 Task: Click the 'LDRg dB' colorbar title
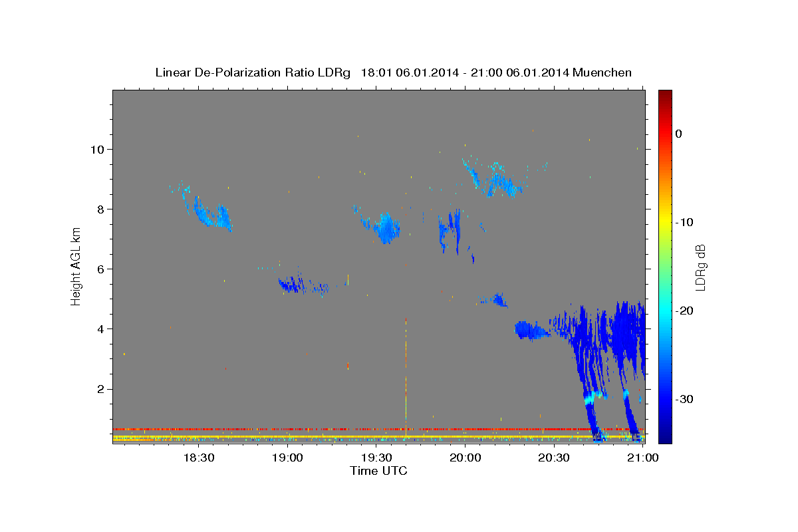pyautogui.click(x=700, y=267)
